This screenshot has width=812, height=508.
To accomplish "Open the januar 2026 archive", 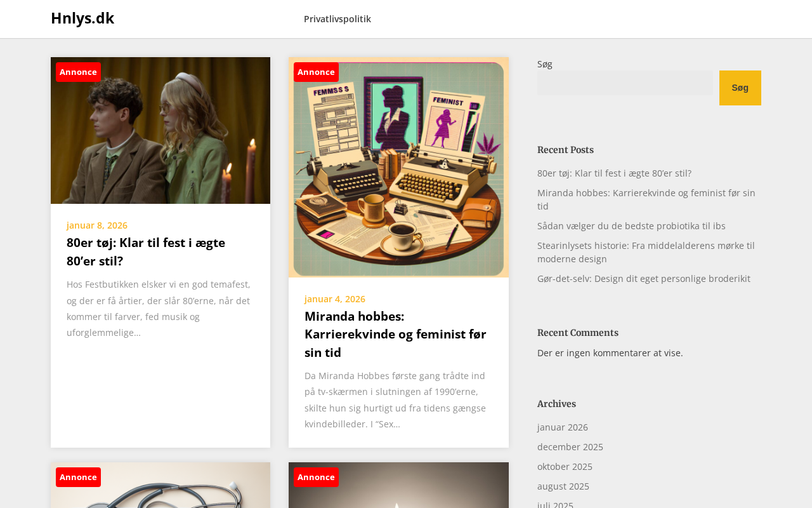I will [563, 427].
